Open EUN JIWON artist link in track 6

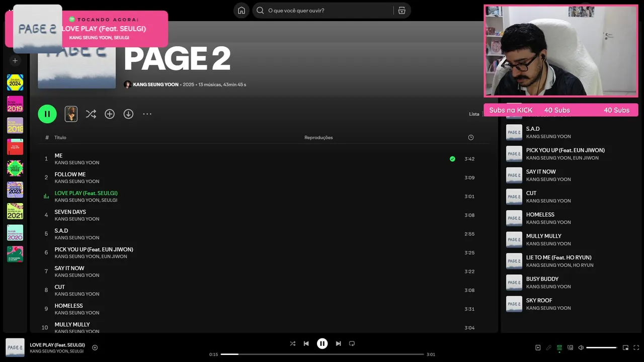114,256
